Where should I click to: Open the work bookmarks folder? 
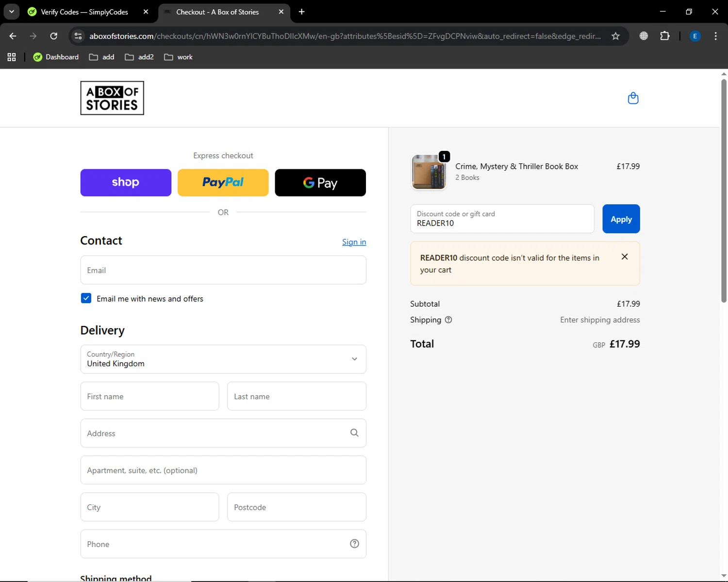pyautogui.click(x=178, y=57)
